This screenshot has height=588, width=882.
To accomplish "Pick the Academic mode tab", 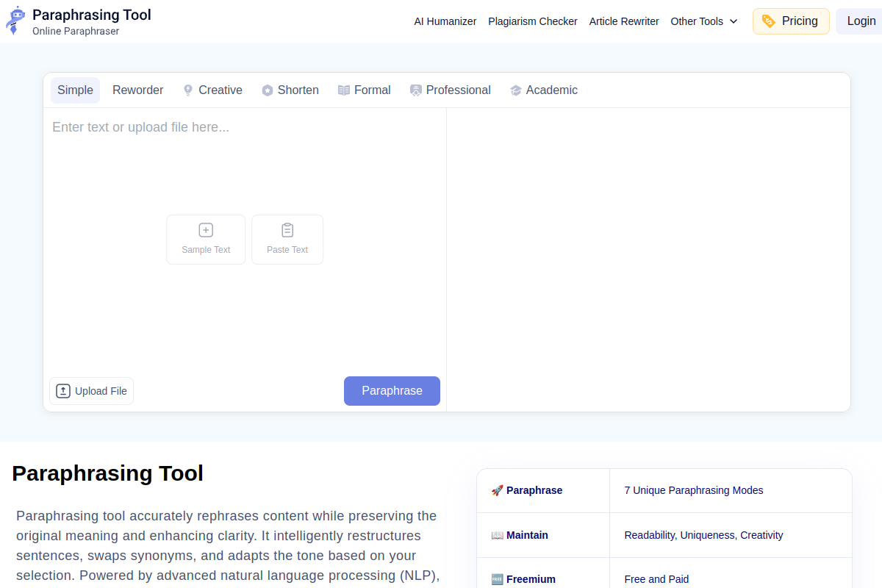I will 544,90.
